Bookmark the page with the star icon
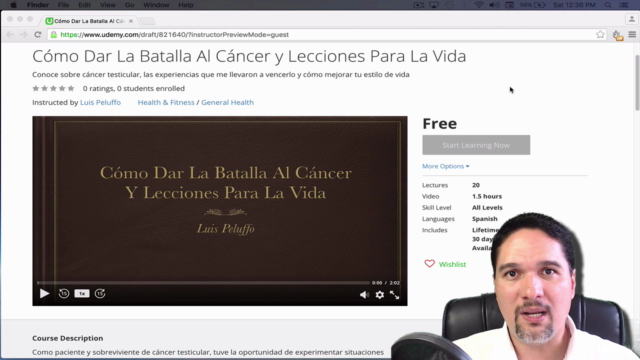The image size is (640, 360). 600,35
